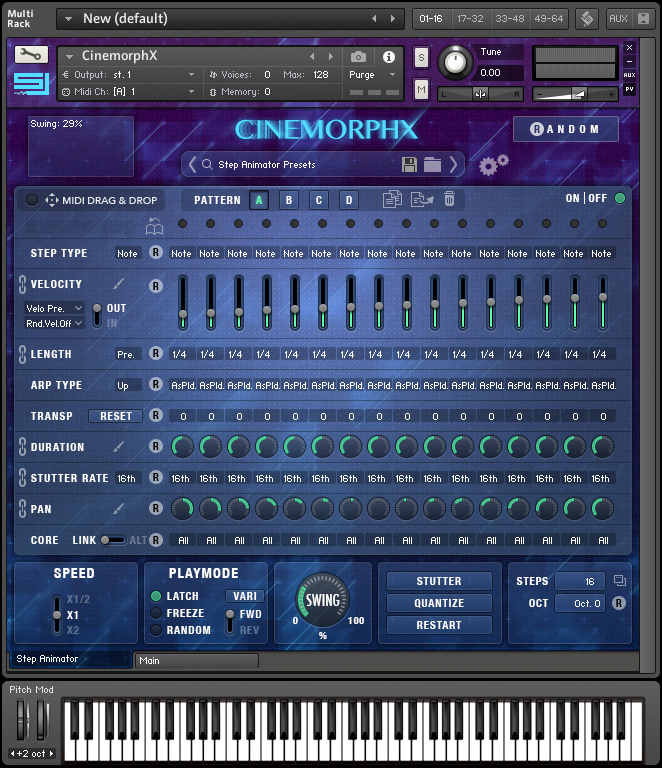Image resolution: width=662 pixels, height=768 pixels.
Task: Open the Oct. 0 octave selector
Action: click(580, 603)
